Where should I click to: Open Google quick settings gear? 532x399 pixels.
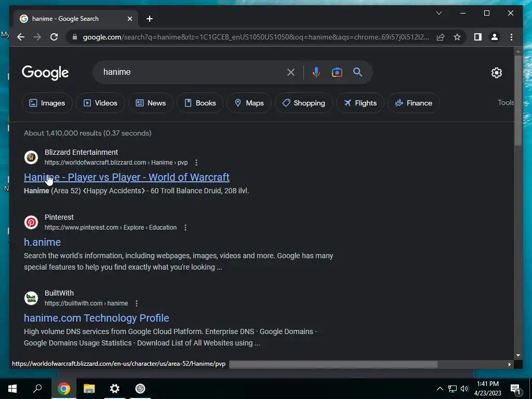(x=496, y=72)
